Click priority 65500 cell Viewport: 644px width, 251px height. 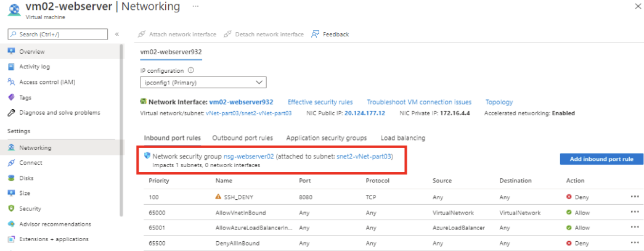[157, 243]
